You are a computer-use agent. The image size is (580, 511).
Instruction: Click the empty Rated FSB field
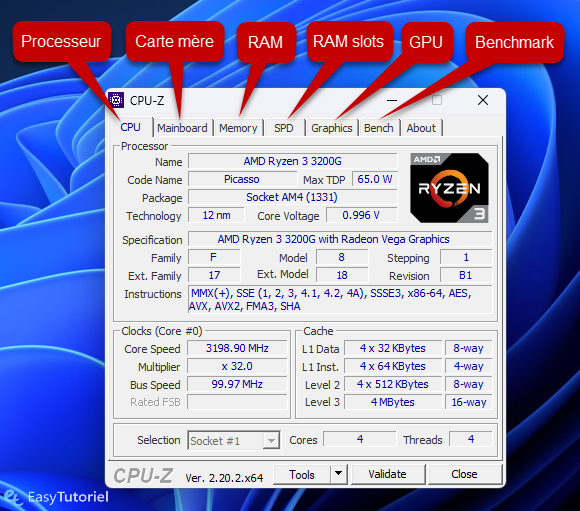point(237,402)
